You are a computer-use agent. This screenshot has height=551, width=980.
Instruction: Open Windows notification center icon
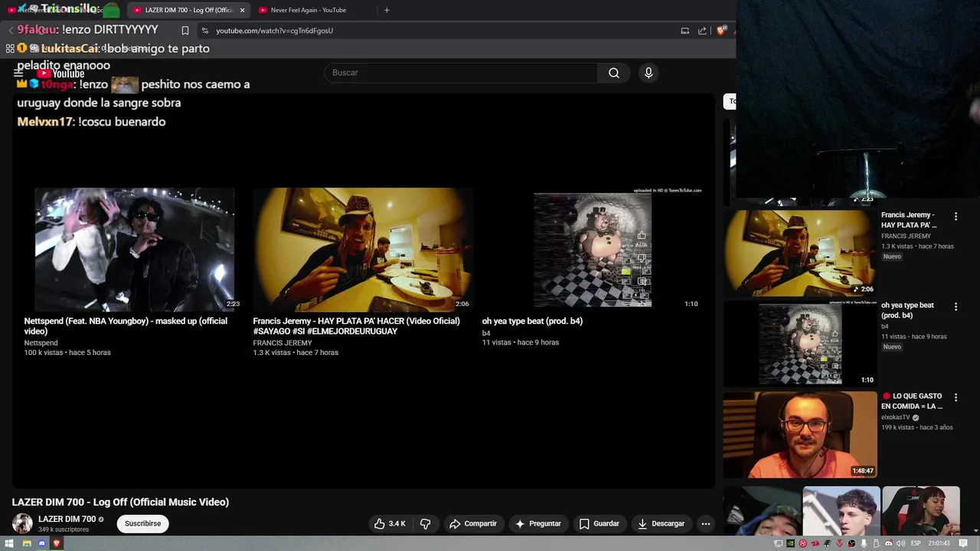963,543
